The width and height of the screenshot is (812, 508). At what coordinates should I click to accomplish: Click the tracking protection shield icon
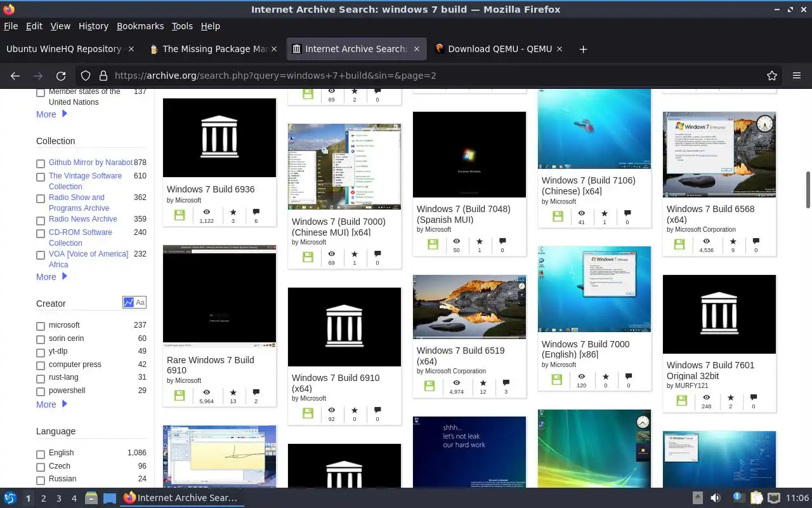click(x=86, y=76)
